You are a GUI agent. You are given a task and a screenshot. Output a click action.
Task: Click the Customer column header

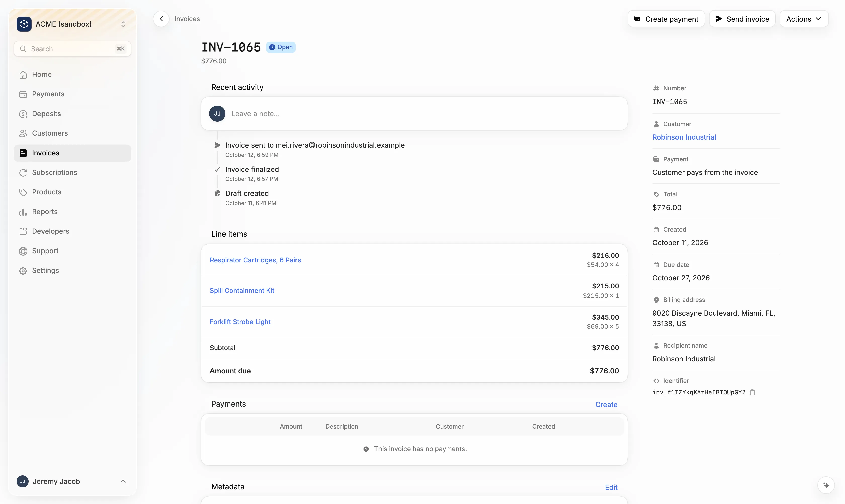(449, 427)
